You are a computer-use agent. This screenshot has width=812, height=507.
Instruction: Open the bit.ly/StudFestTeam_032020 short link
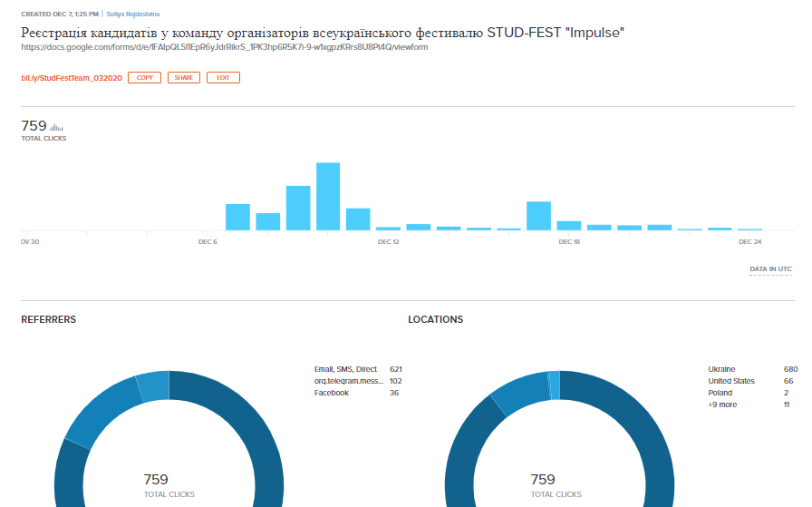[x=72, y=78]
